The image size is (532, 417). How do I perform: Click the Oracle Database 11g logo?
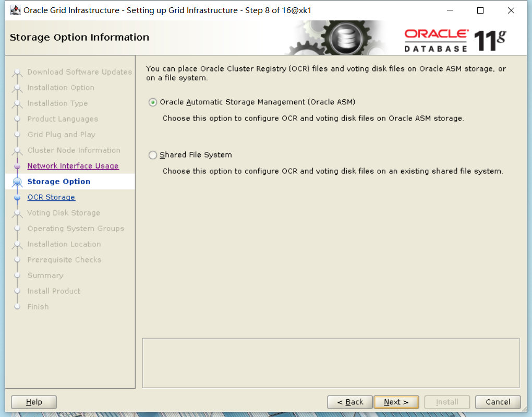pos(455,40)
